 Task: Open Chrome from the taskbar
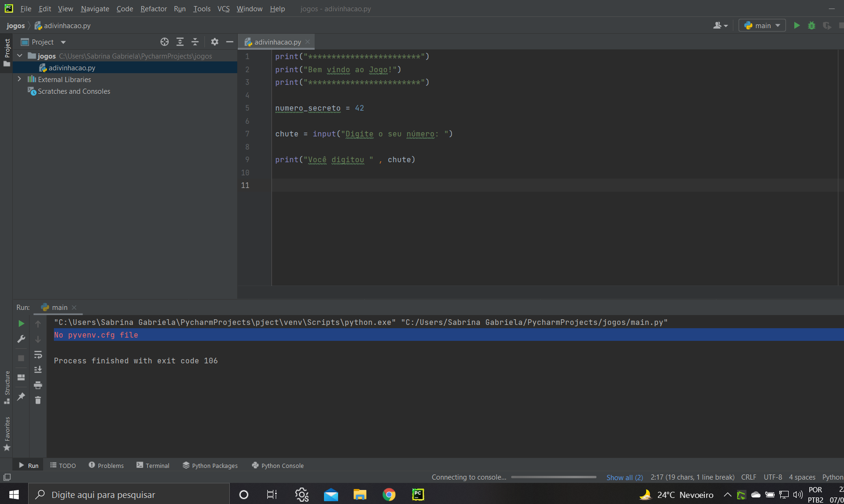tap(389, 495)
